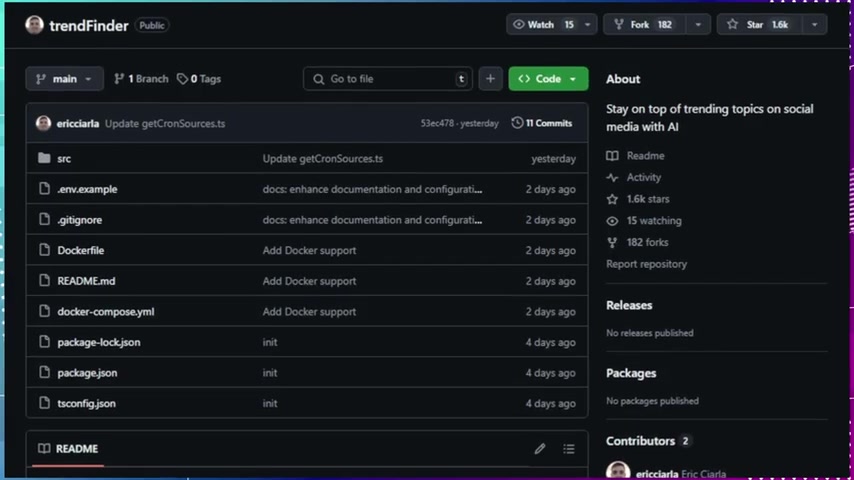Image resolution: width=854 pixels, height=480 pixels.
Task: Expand the Code button dropdown
Action: click(x=572, y=79)
